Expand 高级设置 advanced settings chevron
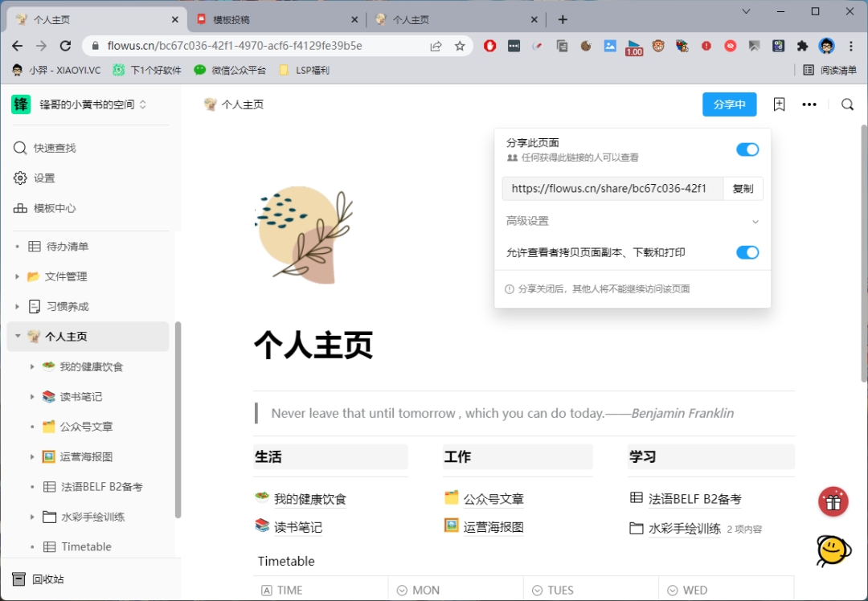 [755, 222]
